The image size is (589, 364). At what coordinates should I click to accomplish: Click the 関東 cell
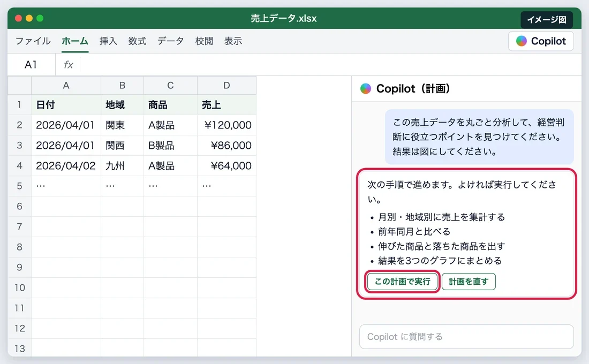(x=122, y=125)
